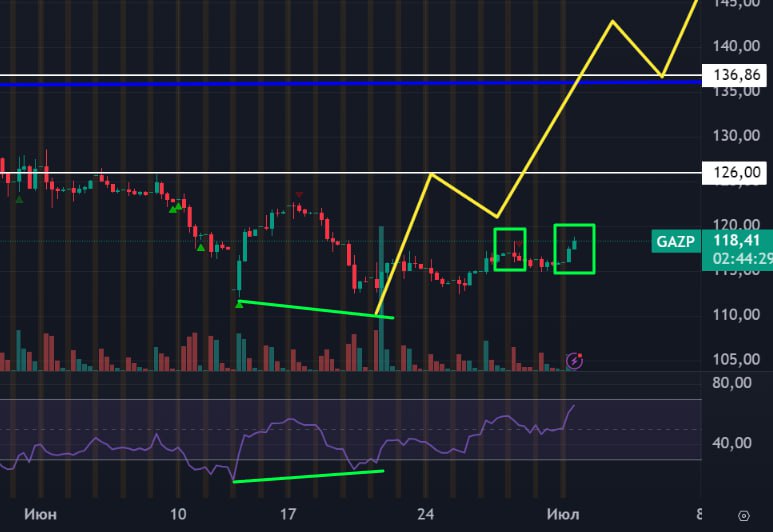Select the green divergence line on RSI panel
The height and width of the screenshot is (532, 773).
(x=308, y=476)
